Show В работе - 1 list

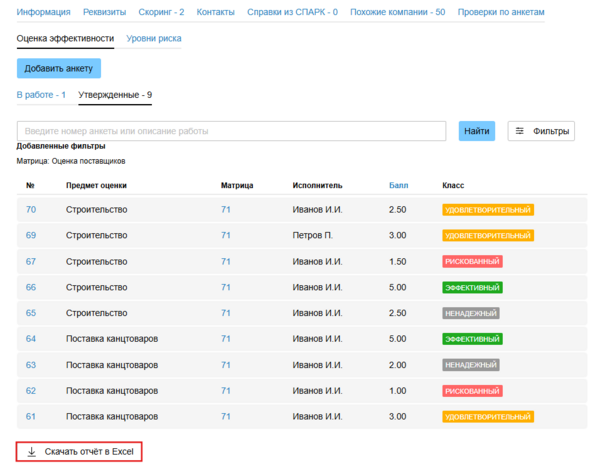pos(42,95)
